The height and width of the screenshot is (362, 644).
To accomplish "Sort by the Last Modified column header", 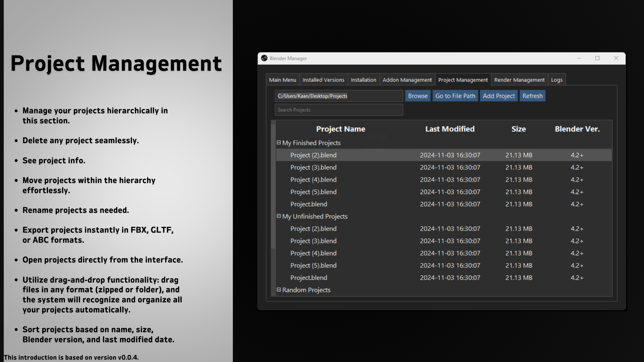I will (449, 129).
